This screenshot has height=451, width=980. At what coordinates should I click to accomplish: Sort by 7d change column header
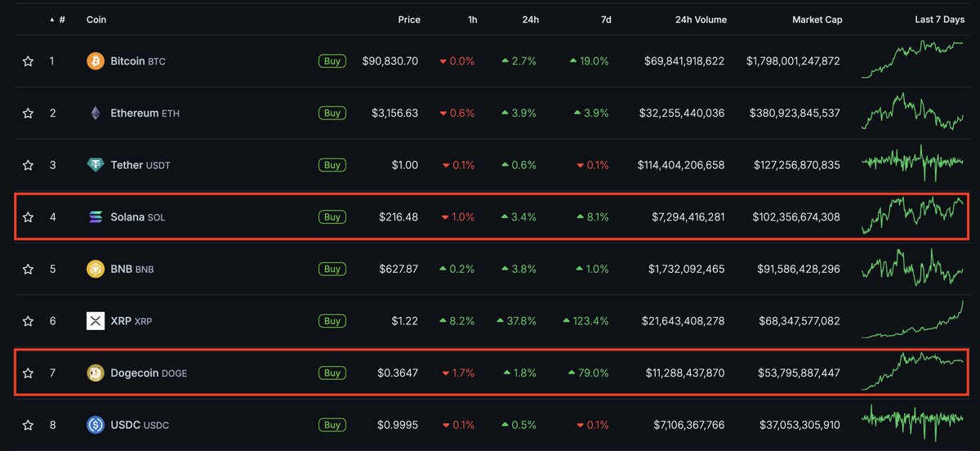click(606, 20)
